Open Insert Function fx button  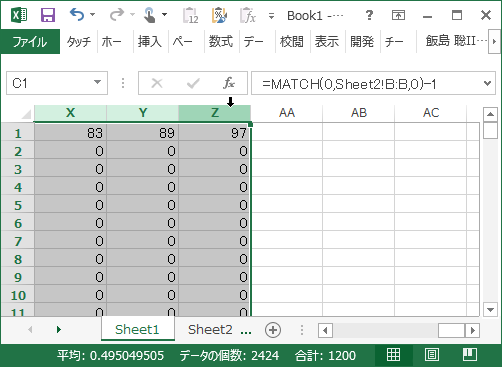click(229, 83)
